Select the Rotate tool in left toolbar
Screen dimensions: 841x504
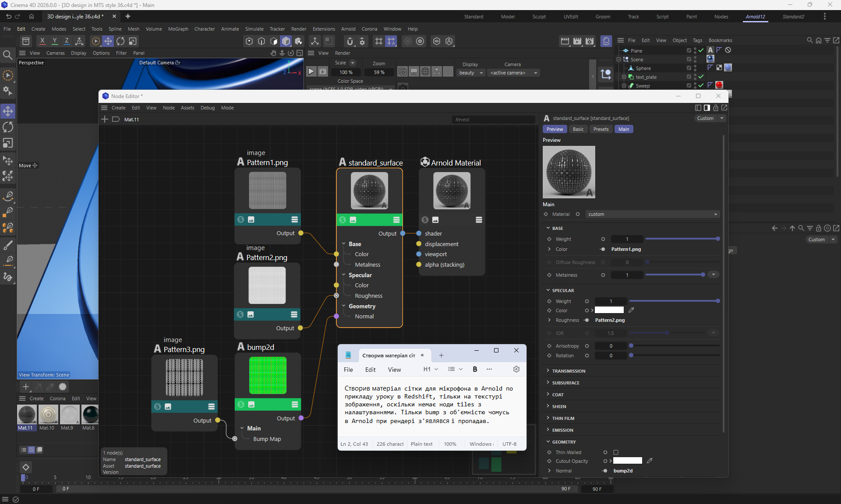(8, 127)
